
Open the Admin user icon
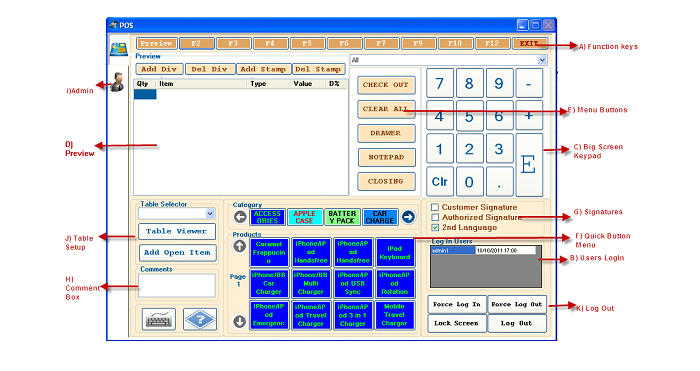[118, 82]
